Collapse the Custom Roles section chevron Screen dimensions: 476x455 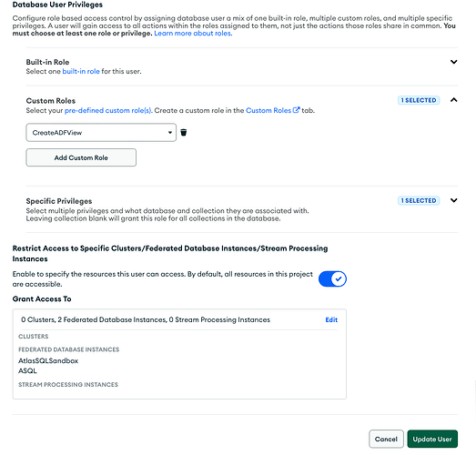point(453,100)
